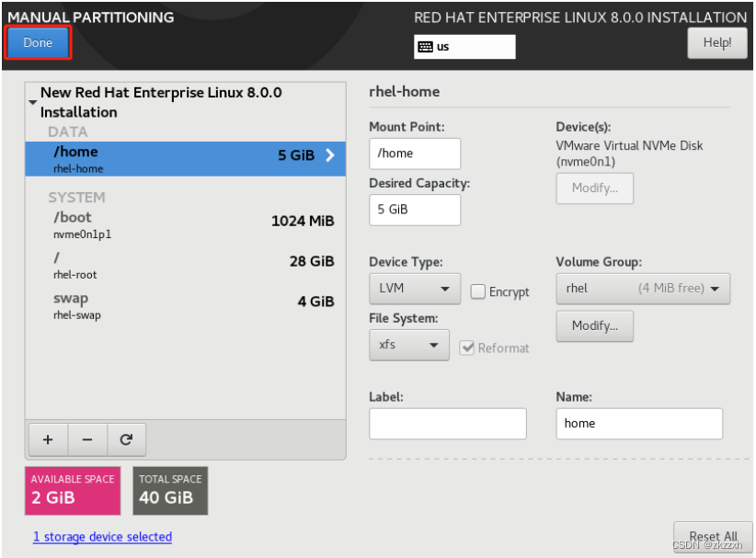Click the AVAILABLE SPACE 2 GiB box
756x558 pixels.
pyautogui.click(x=73, y=491)
